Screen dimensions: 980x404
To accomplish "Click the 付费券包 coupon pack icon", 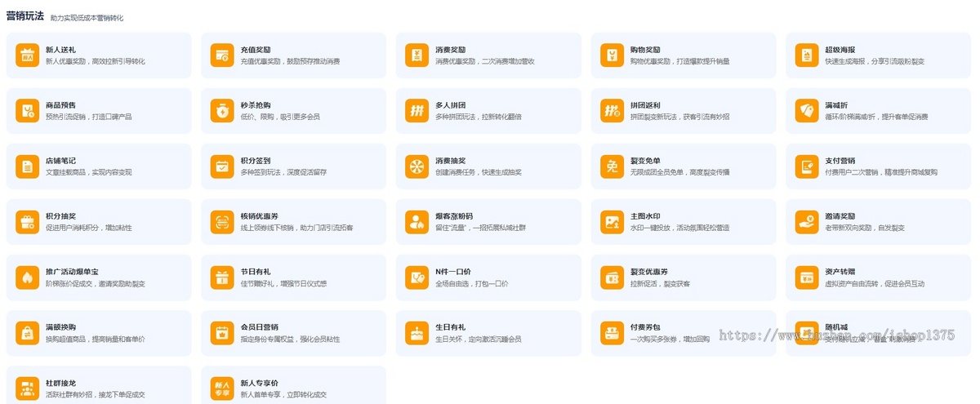I will coord(612,333).
